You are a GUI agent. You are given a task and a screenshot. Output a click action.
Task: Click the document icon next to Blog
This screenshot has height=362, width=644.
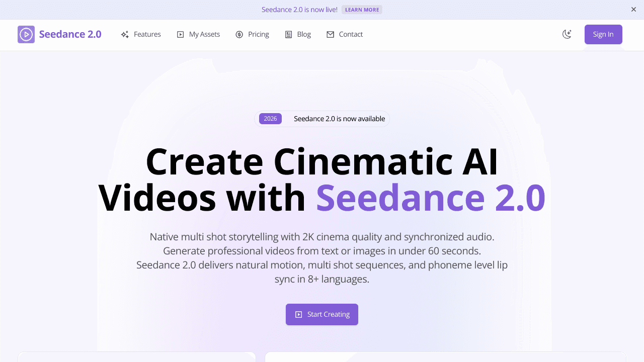(288, 34)
